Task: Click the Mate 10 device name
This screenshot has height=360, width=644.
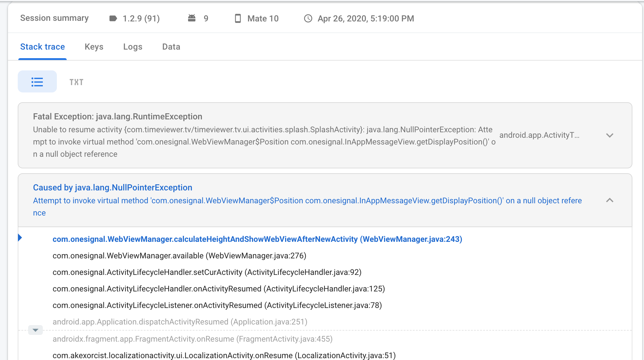Action: coord(263,18)
